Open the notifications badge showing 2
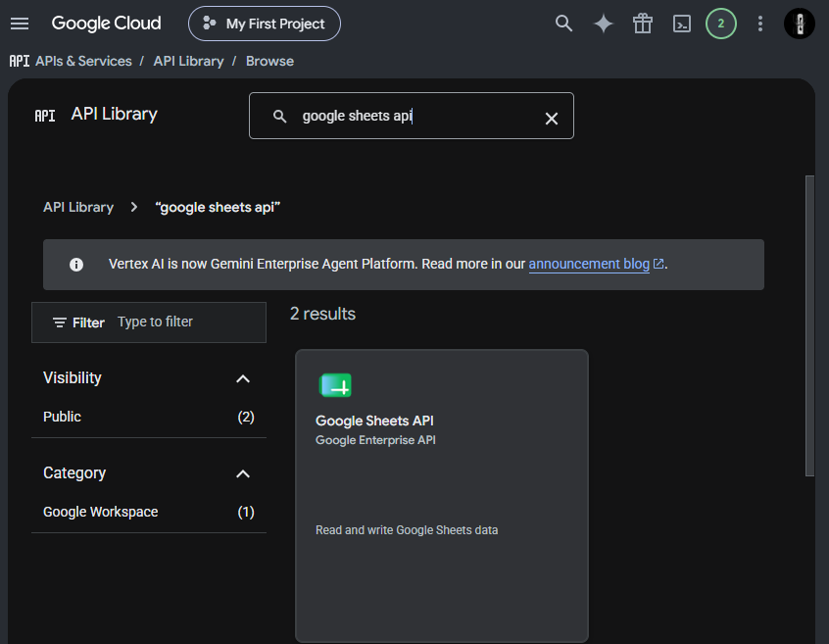The height and width of the screenshot is (644, 829). click(720, 24)
